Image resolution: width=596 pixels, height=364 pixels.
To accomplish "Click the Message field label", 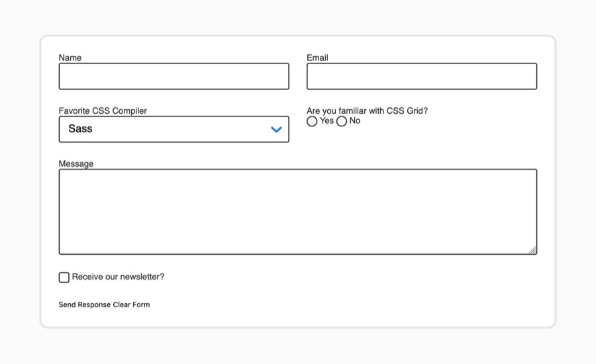I will (x=76, y=163).
